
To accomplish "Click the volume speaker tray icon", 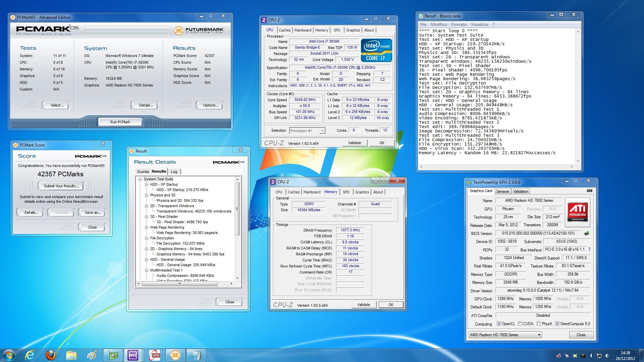I will click(x=608, y=356).
